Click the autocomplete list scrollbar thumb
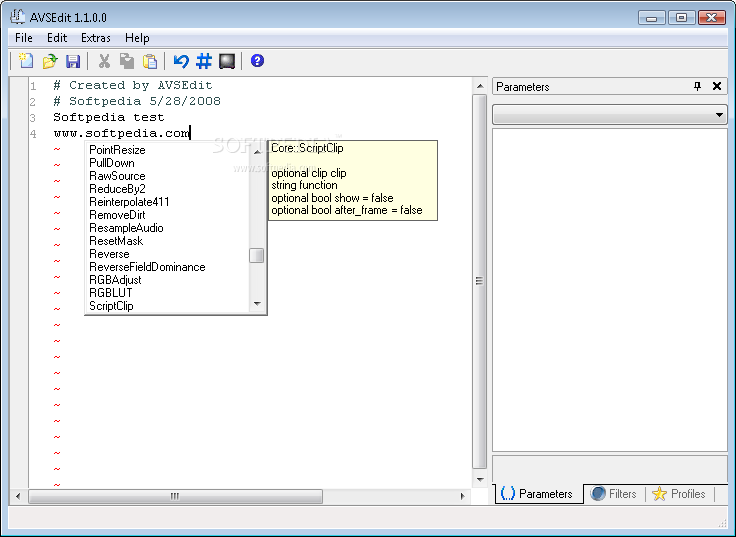The height and width of the screenshot is (537, 736). click(257, 256)
